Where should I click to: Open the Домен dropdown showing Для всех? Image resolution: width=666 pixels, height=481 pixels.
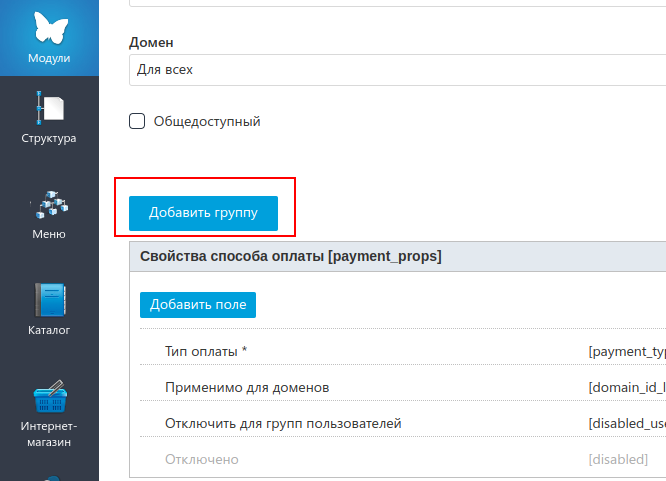[x=397, y=70]
